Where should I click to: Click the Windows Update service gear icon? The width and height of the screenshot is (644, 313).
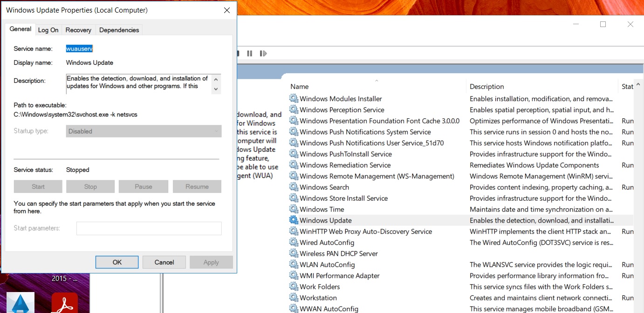pos(294,220)
